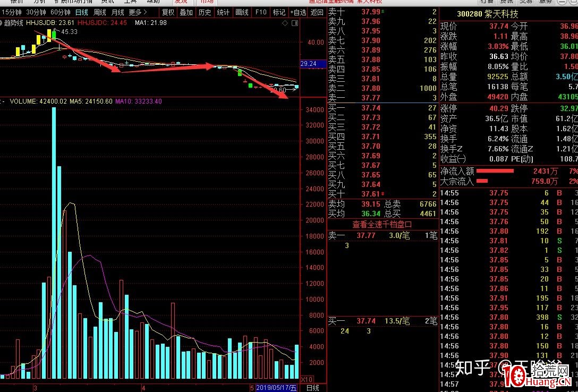The height and width of the screenshot is (392, 578).
Task: Toggle 叠加 overlay option
Action: 186,12
